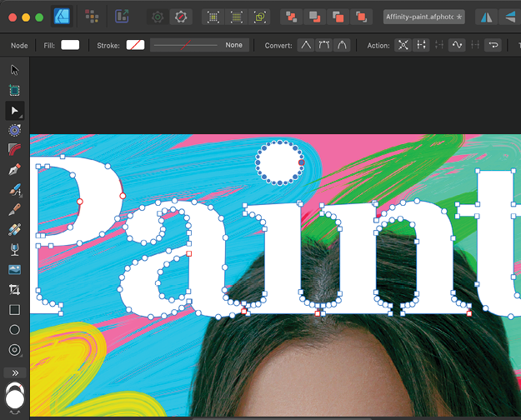Click the Place Image tool
The image size is (521, 420).
coord(14,269)
